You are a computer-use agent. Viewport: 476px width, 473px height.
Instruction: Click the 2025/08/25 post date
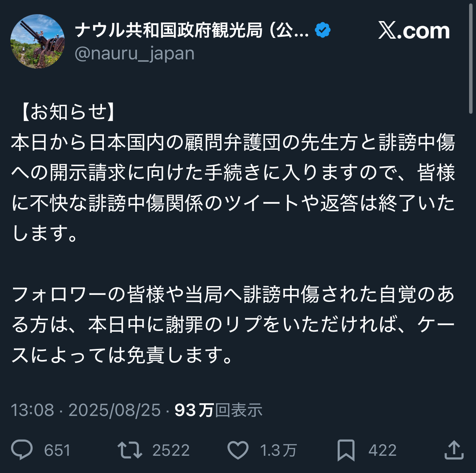click(x=115, y=410)
